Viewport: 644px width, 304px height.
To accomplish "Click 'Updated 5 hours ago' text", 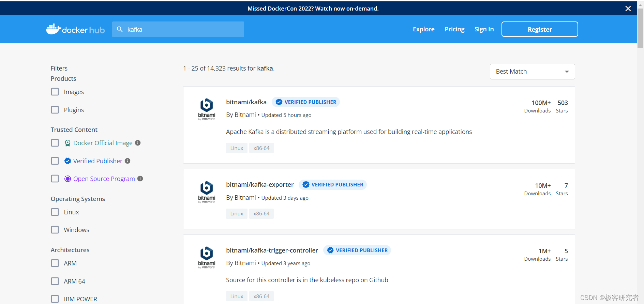I will (286, 115).
